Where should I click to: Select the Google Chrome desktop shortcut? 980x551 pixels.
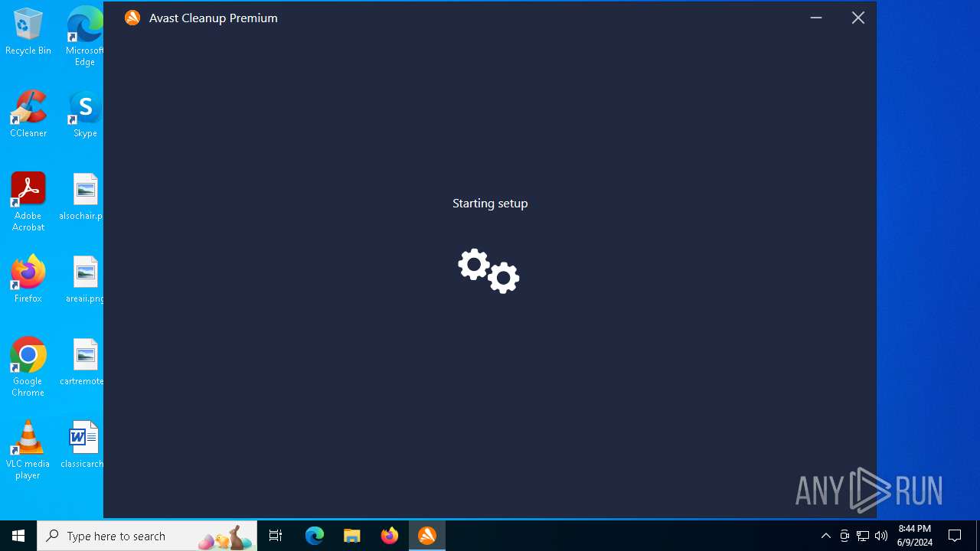28,367
